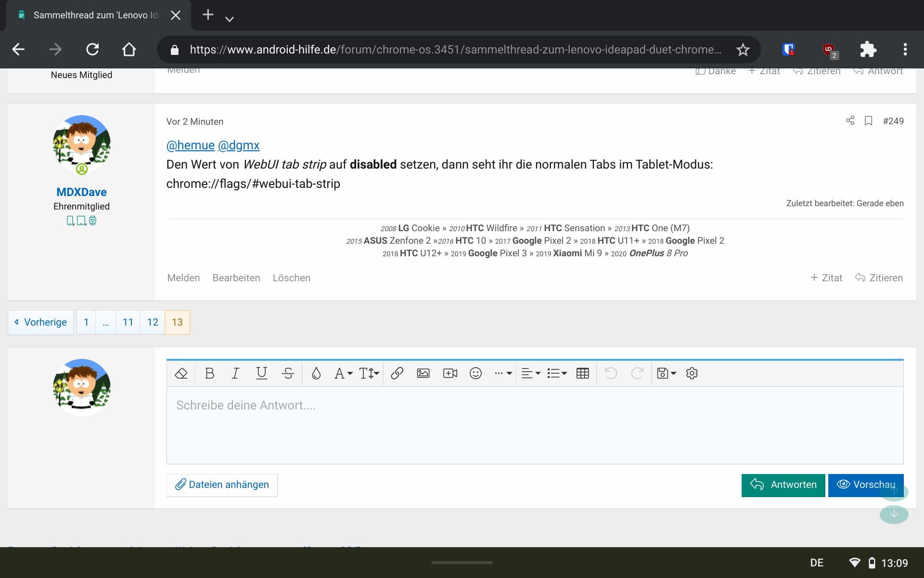
Task: Open @hemue user mention
Action: 191,145
